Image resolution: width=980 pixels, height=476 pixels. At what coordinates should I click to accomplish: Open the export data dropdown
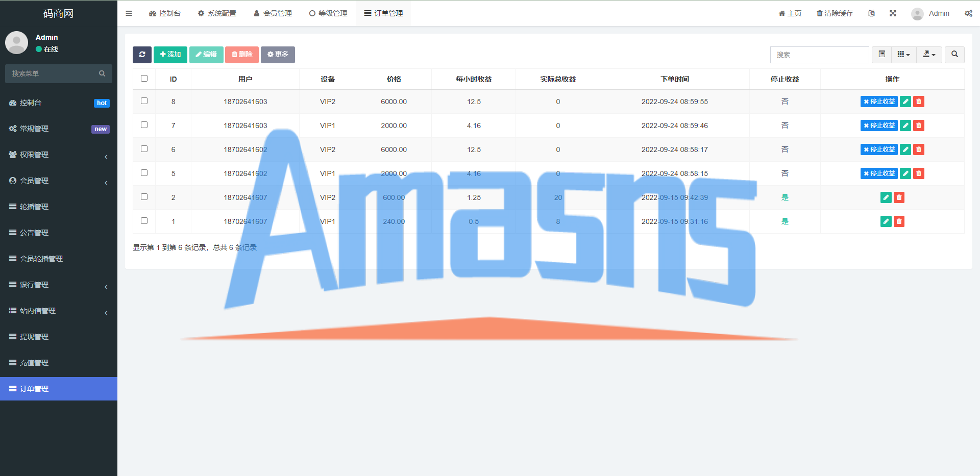pyautogui.click(x=929, y=55)
